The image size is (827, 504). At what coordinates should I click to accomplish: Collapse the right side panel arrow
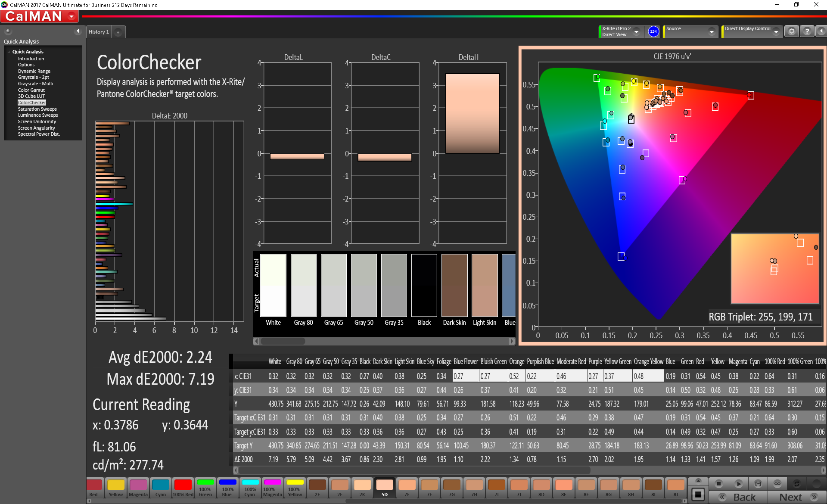coord(821,31)
